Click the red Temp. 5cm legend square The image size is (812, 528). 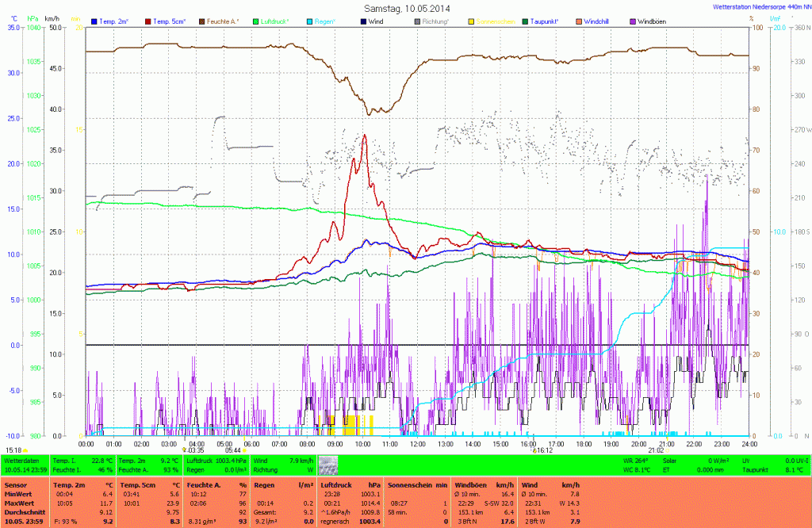pyautogui.click(x=148, y=21)
